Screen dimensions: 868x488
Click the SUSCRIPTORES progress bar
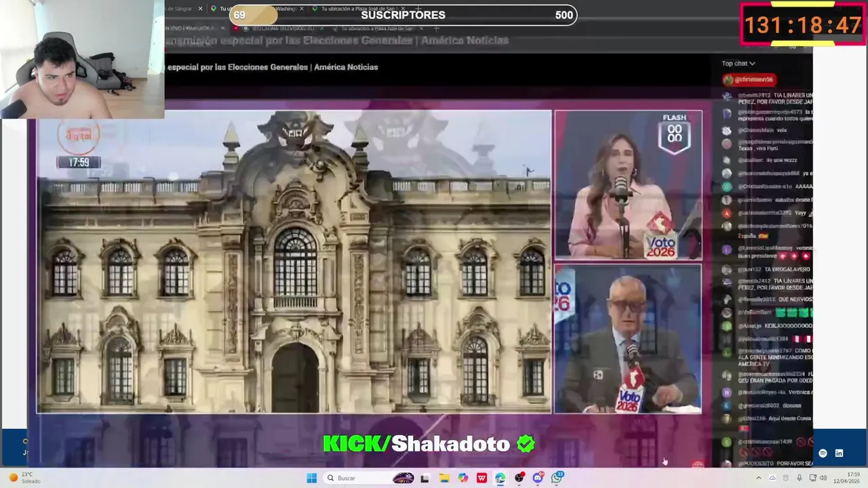403,15
